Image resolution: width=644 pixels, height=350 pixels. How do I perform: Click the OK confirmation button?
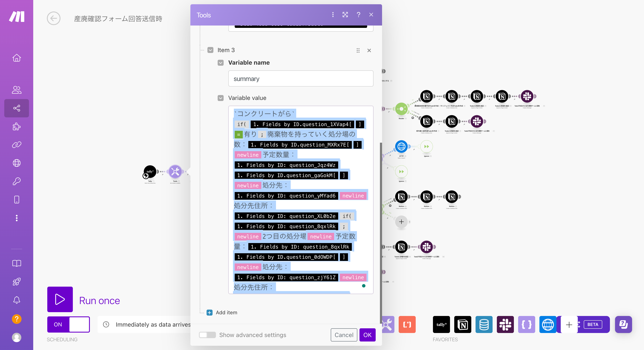tap(367, 335)
